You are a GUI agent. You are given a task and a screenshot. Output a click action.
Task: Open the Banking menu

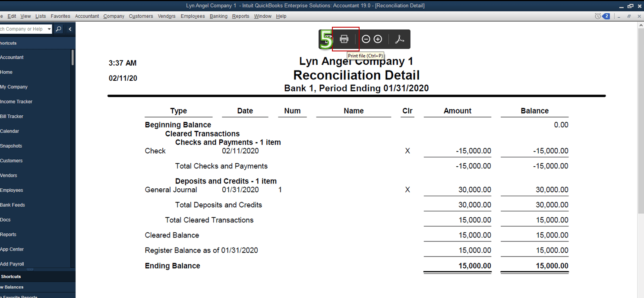218,16
